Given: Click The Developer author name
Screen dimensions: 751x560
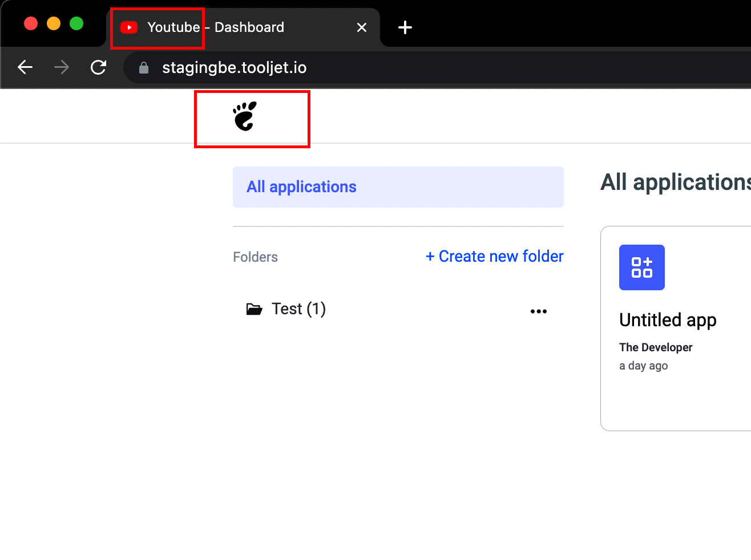Looking at the screenshot, I should tap(656, 347).
